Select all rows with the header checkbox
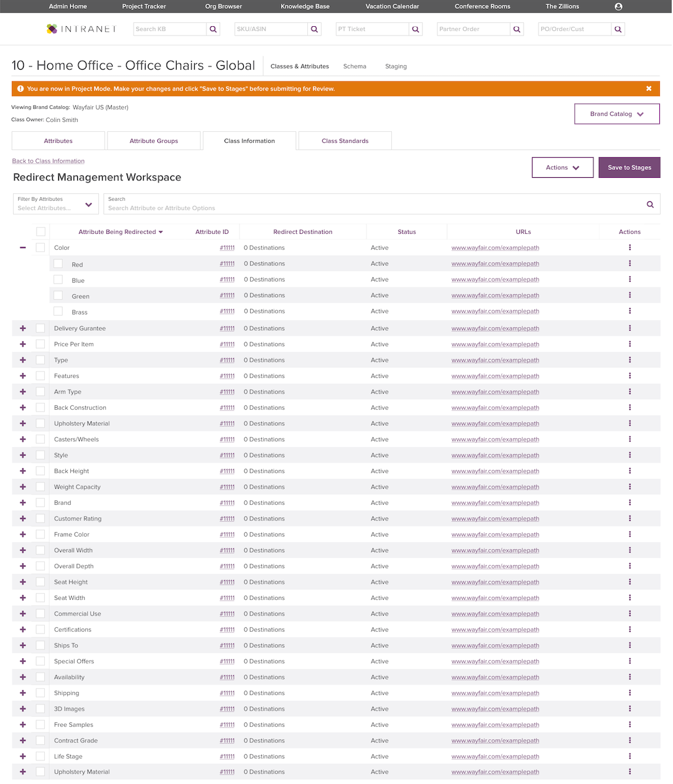 (x=40, y=232)
